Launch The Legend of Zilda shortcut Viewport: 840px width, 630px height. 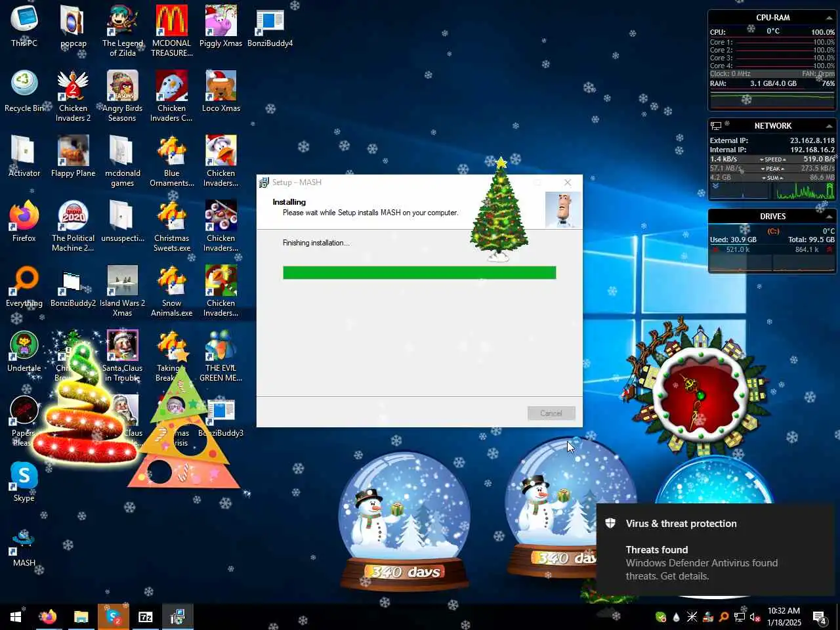click(122, 31)
